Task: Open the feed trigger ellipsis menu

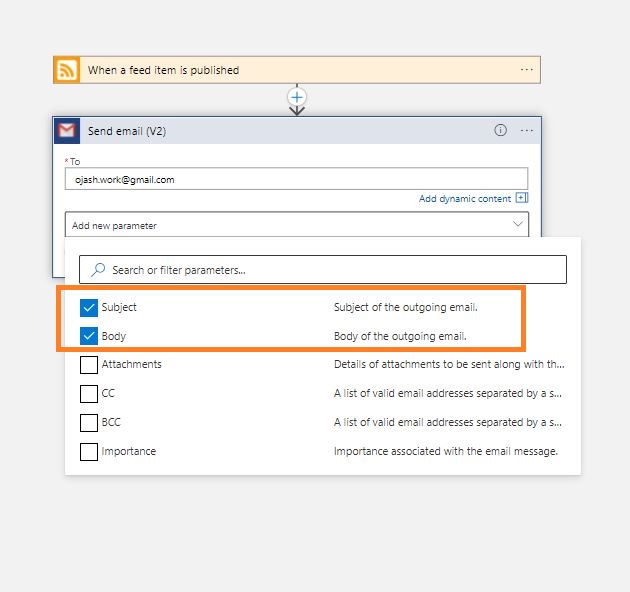Action: click(526, 70)
